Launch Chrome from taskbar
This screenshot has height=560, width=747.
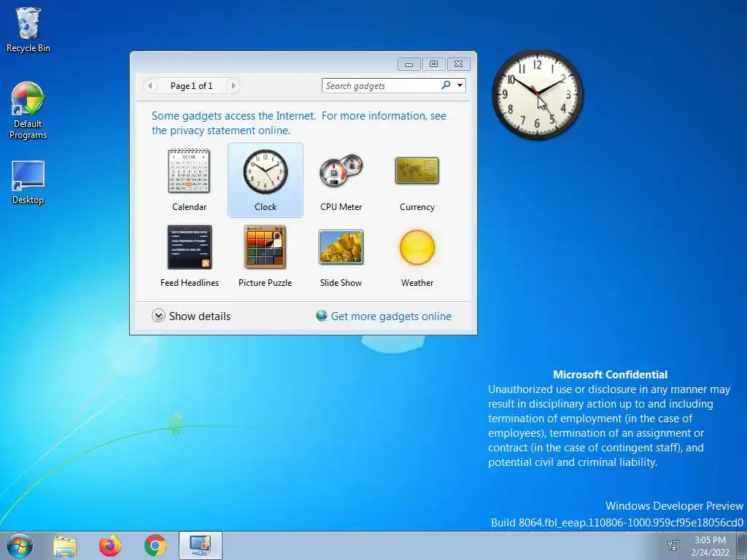coord(155,545)
